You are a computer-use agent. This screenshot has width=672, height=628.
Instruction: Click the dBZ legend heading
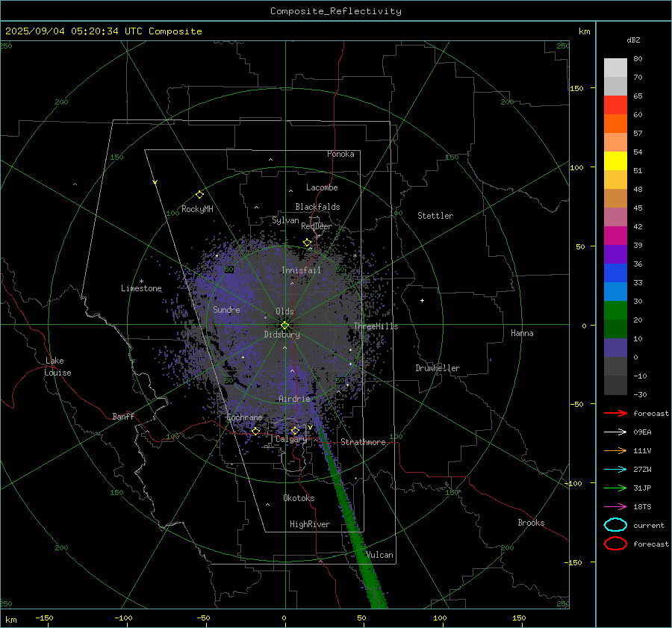tap(633, 40)
